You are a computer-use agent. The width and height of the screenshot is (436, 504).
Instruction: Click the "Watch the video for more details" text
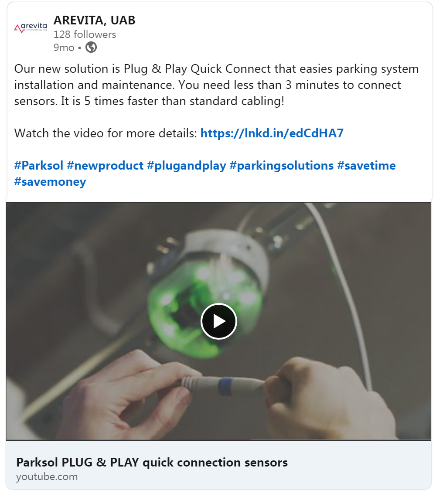coord(106,133)
